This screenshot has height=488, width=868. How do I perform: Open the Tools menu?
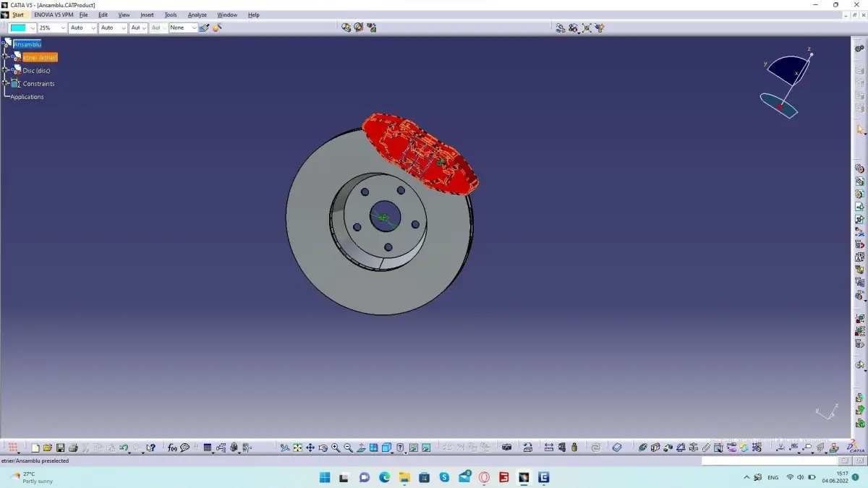(x=170, y=14)
